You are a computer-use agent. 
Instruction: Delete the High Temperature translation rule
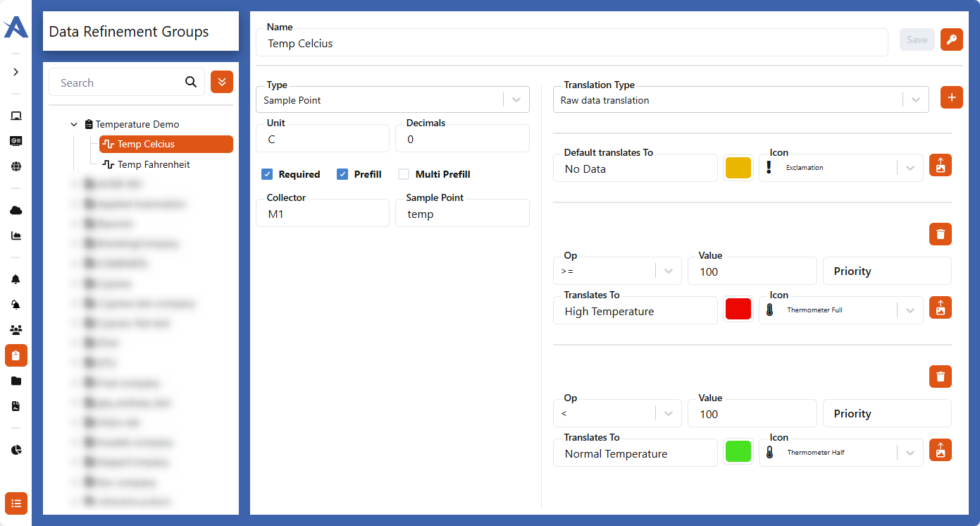[x=940, y=234]
